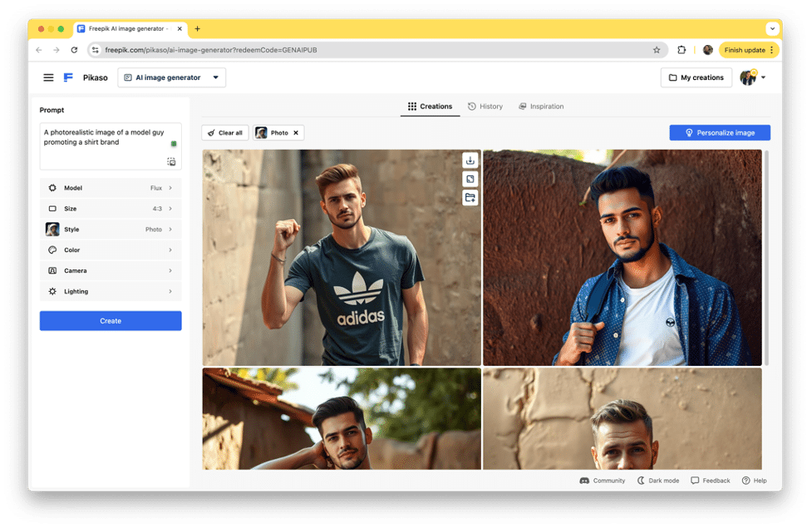The height and width of the screenshot is (528, 812).
Task: Click the expand icon on first image
Action: click(470, 179)
